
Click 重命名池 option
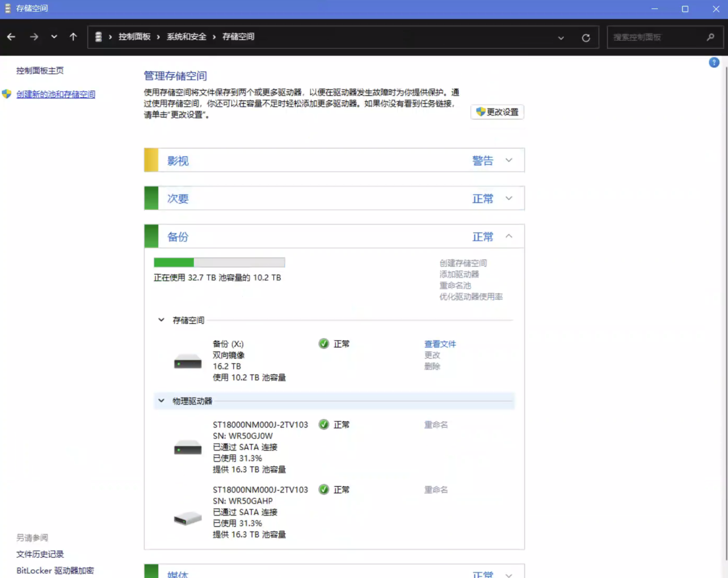click(x=455, y=286)
